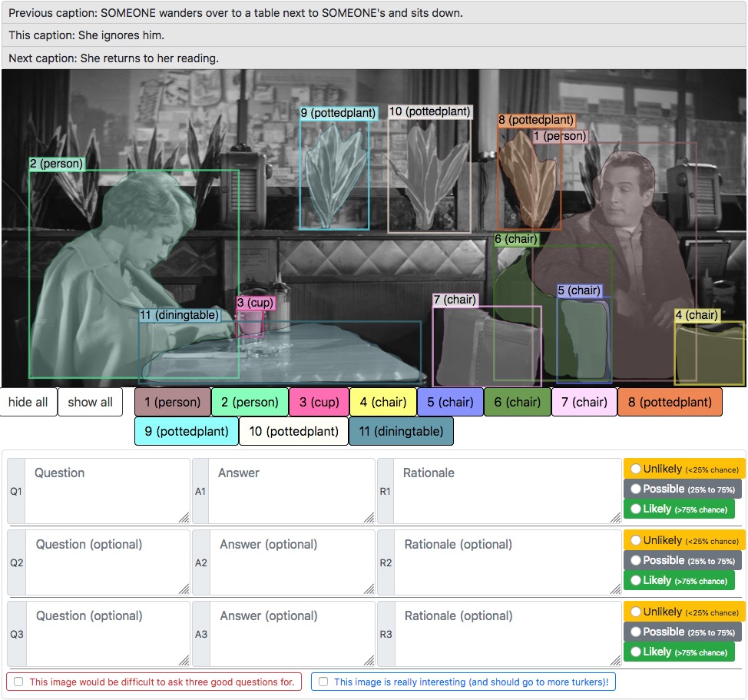The width and height of the screenshot is (748, 700).
Task: Click the 'hide all' button
Action: (x=28, y=402)
